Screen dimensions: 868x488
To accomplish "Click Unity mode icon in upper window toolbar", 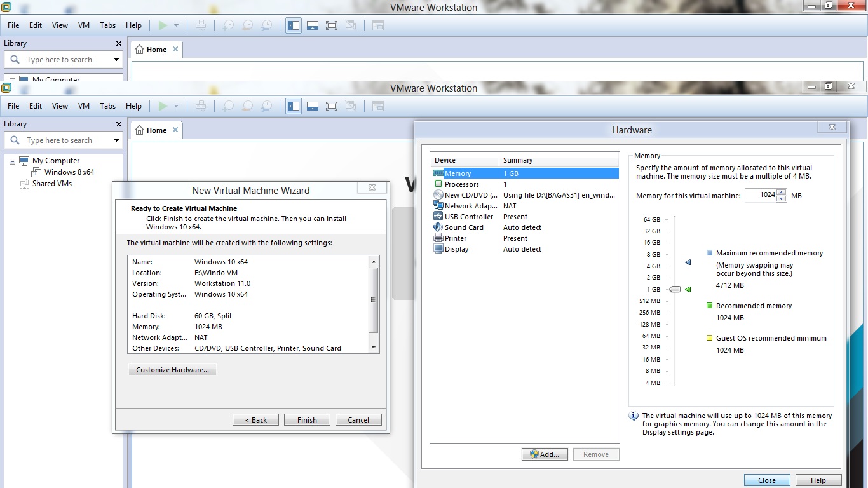I will click(351, 25).
